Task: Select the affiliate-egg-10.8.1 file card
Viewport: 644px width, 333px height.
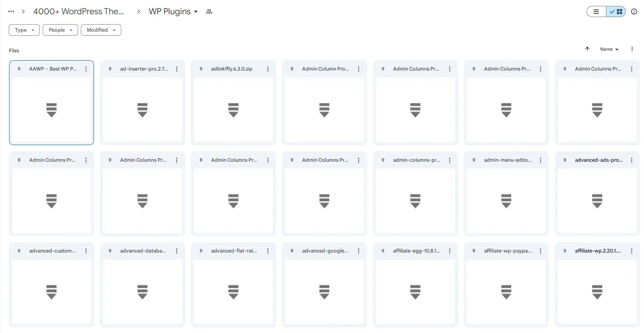Action: (x=415, y=292)
